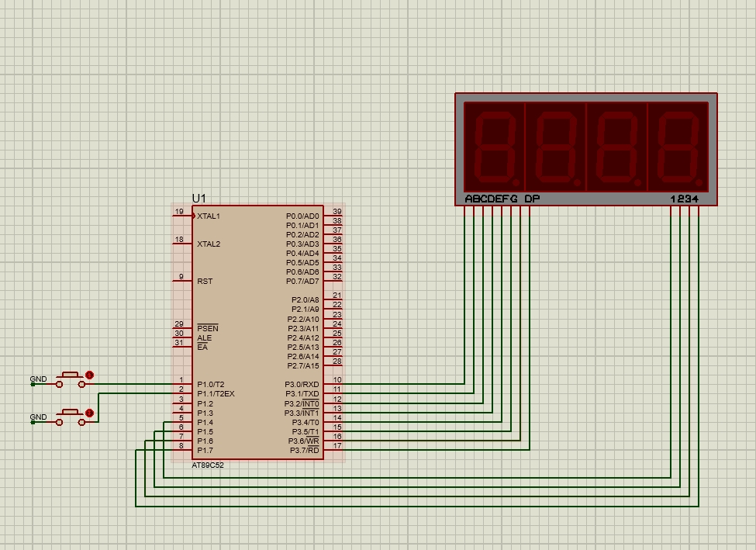Click the P0.2/AD2 pin label
The height and width of the screenshot is (550, 756).
click(x=302, y=234)
